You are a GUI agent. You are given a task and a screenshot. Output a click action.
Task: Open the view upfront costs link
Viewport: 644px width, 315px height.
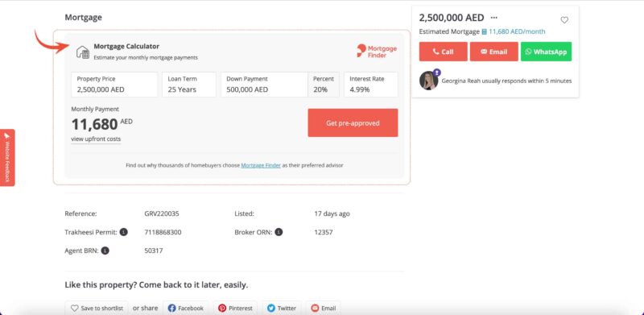click(96, 139)
